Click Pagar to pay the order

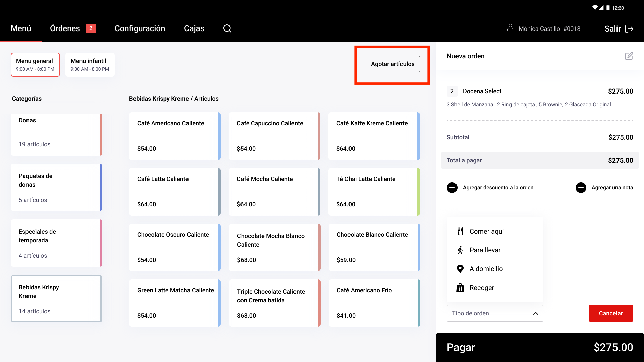[x=540, y=347]
